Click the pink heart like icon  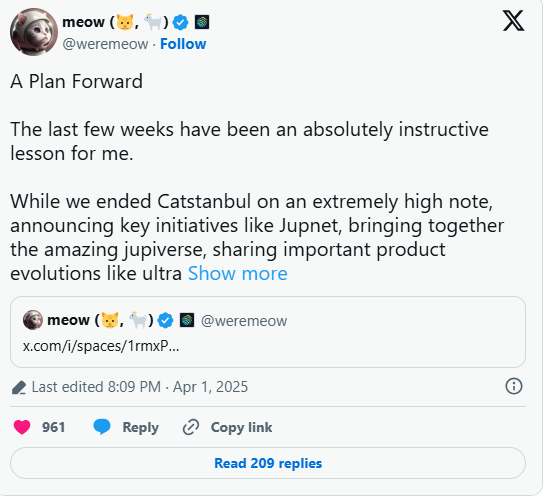(x=22, y=427)
